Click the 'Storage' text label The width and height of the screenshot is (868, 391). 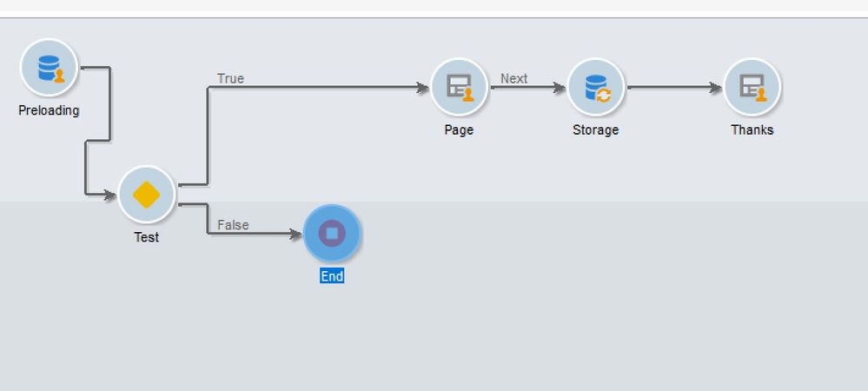595,129
